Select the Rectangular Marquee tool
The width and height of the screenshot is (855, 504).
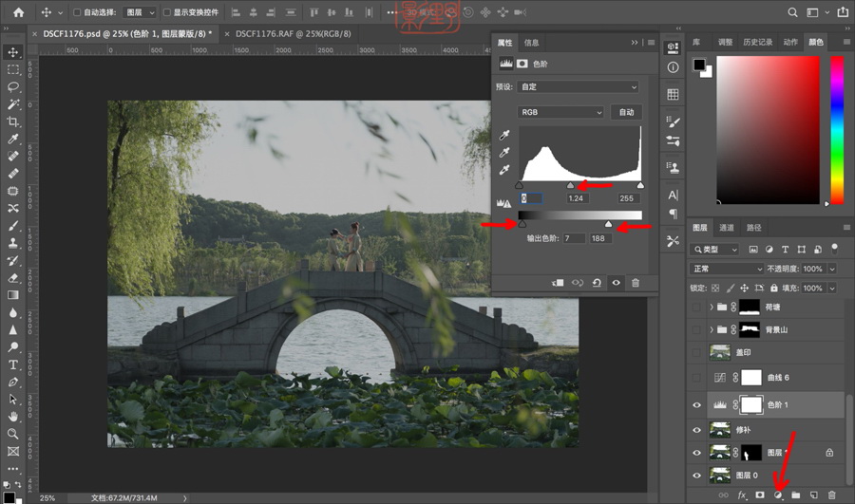click(x=13, y=69)
